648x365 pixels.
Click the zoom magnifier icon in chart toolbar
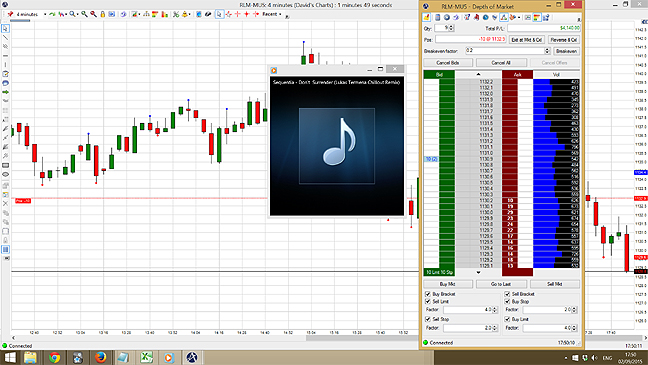73,14
